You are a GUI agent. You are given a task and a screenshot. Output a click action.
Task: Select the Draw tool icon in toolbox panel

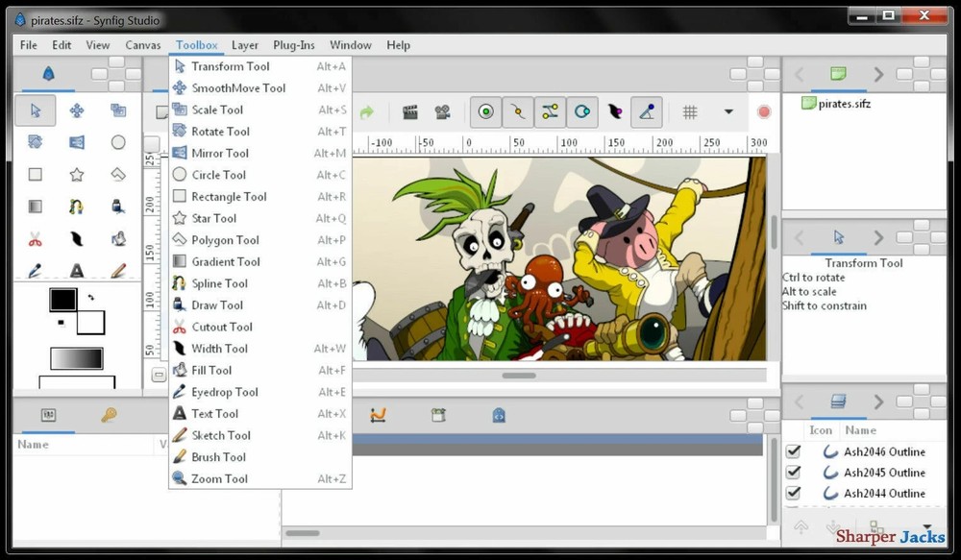[118, 207]
